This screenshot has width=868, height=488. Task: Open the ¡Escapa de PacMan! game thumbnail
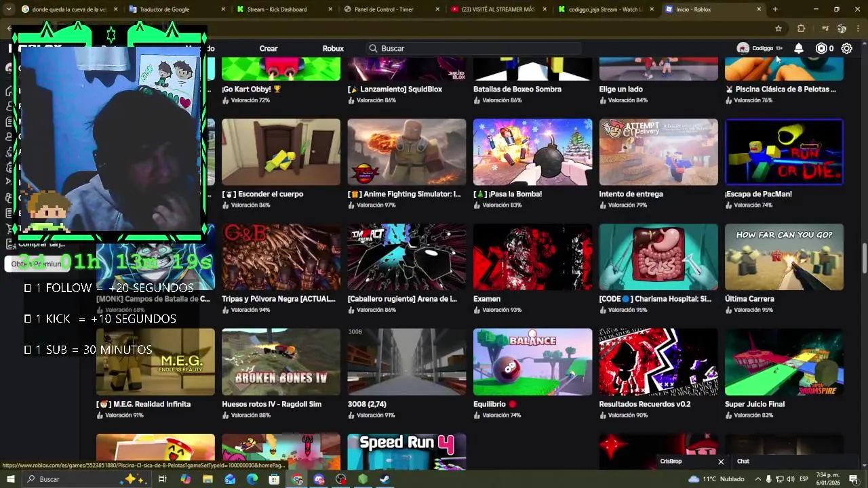pos(784,152)
